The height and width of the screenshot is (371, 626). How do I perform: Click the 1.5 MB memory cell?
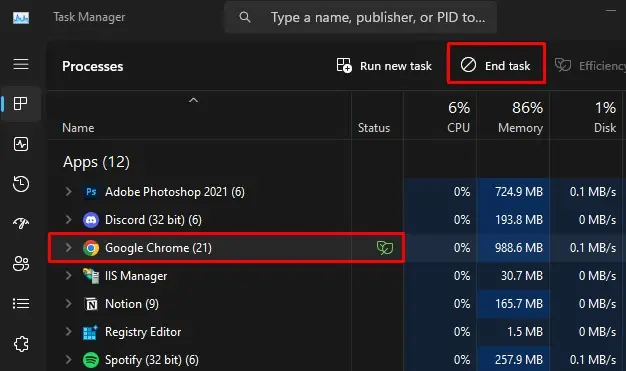(513, 331)
